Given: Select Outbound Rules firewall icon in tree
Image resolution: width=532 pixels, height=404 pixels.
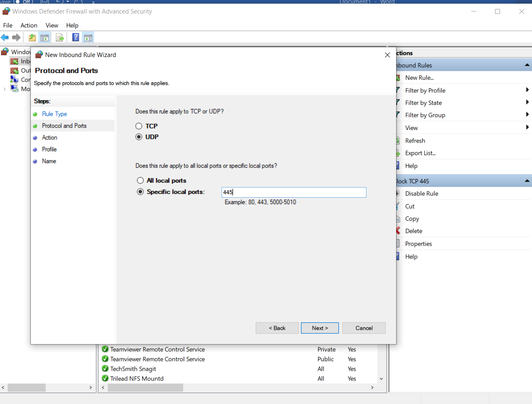Looking at the screenshot, I should [14, 71].
